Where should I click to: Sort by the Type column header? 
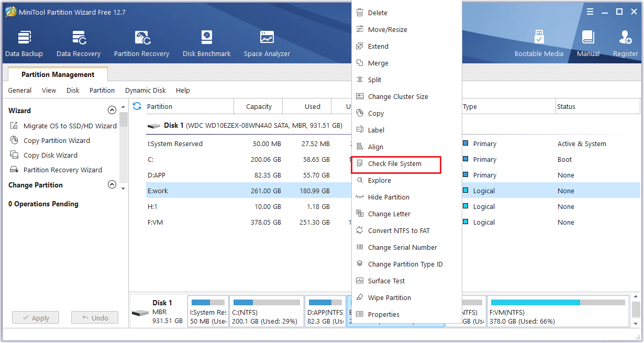point(508,106)
